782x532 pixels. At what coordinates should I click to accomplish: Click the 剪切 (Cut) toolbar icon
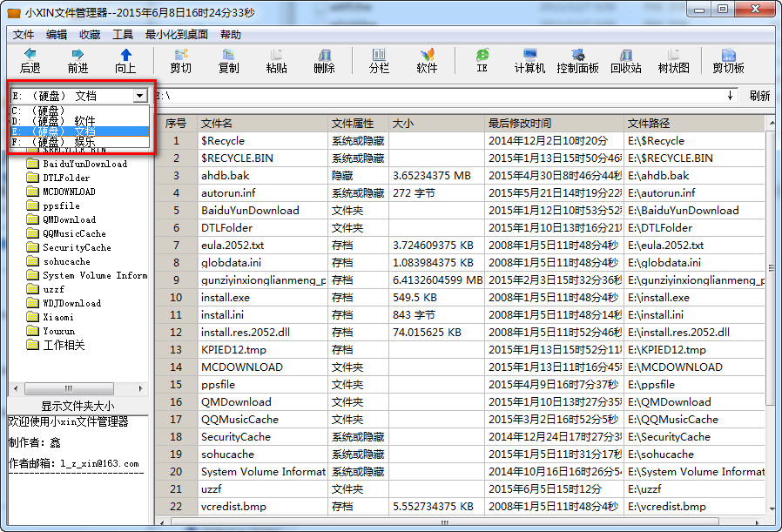(x=180, y=60)
